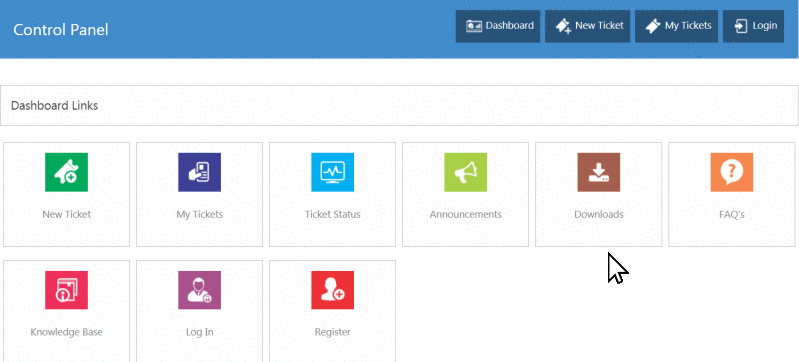Screen dimensions: 799x362
Task: Select the blue Ticket Status monitor icon
Action: [x=332, y=172]
